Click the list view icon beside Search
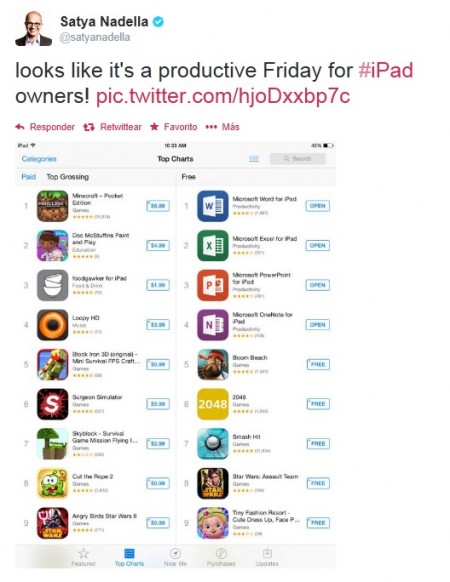Viewport: 450px width, 582px height. coord(254,159)
